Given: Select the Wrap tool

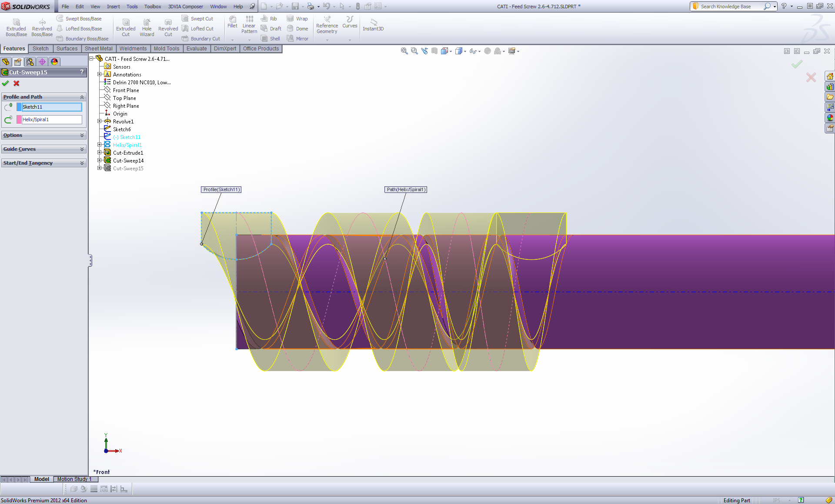Looking at the screenshot, I should [297, 19].
